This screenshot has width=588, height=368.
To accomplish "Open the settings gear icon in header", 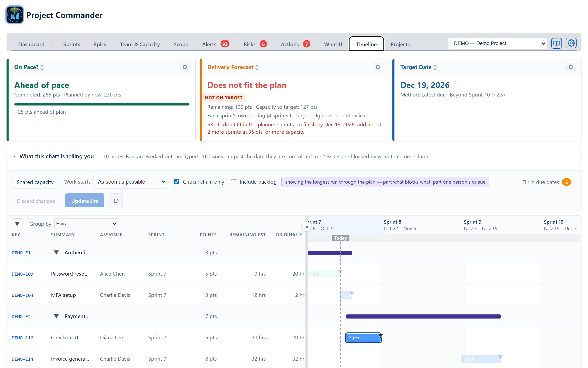I will pos(571,43).
